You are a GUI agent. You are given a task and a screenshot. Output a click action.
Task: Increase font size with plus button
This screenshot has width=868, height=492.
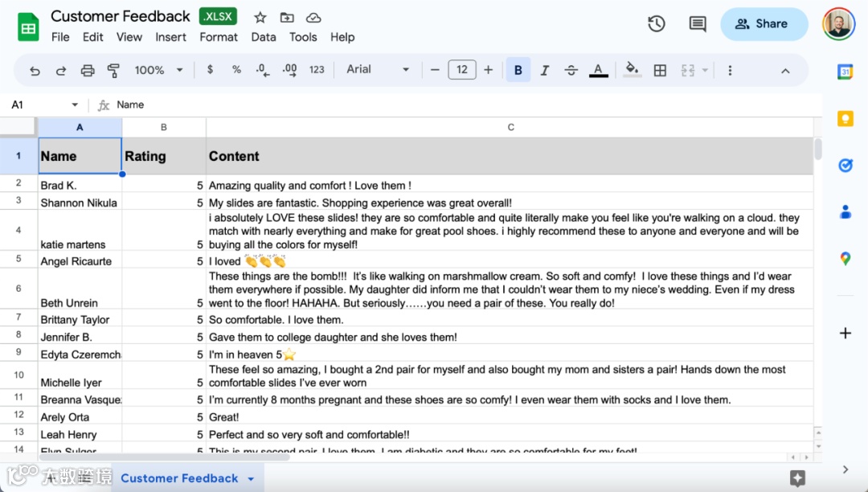(x=489, y=70)
